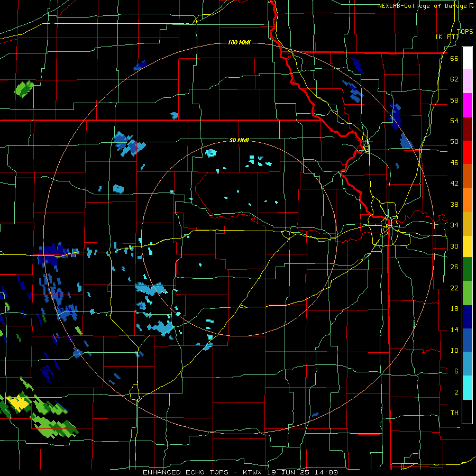The width and height of the screenshot is (476, 476).
Task: Click the legend value "34"
Action: (454, 225)
